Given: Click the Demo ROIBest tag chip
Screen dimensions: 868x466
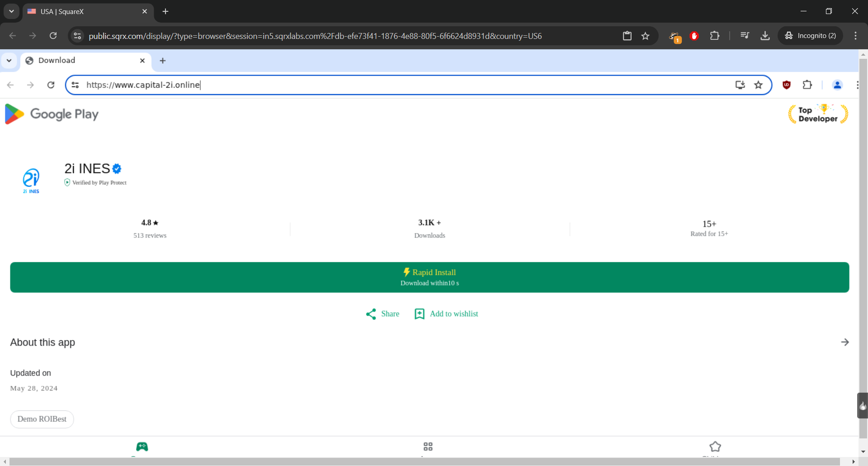Looking at the screenshot, I should (42, 419).
